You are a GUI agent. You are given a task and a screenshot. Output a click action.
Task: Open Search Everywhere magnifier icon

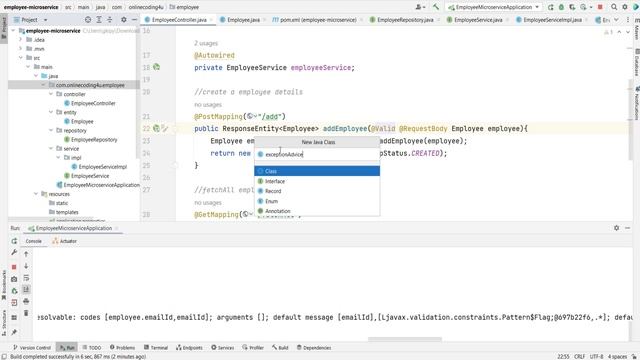pos(614,7)
